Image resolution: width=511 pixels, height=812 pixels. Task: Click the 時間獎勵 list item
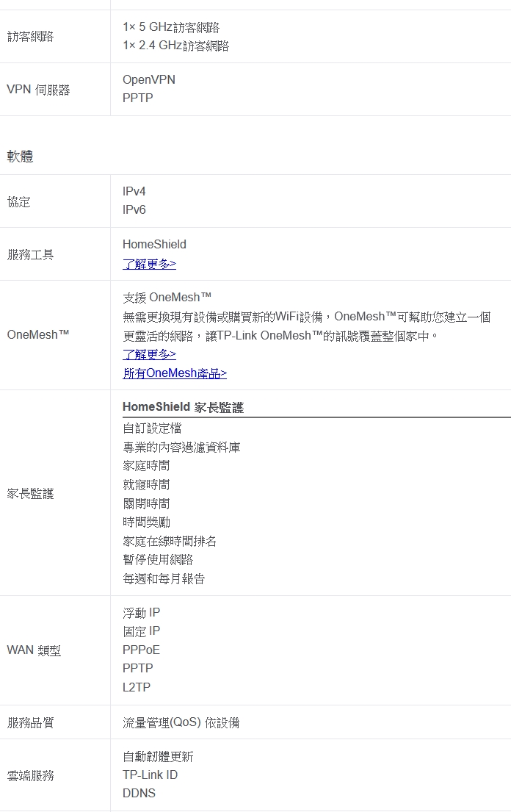coord(146,522)
